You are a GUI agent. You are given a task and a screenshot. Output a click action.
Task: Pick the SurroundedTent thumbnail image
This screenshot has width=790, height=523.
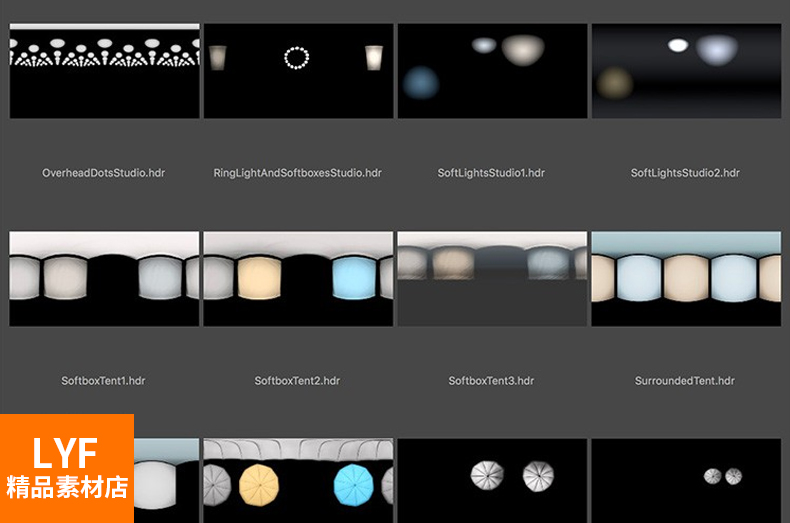(686, 279)
